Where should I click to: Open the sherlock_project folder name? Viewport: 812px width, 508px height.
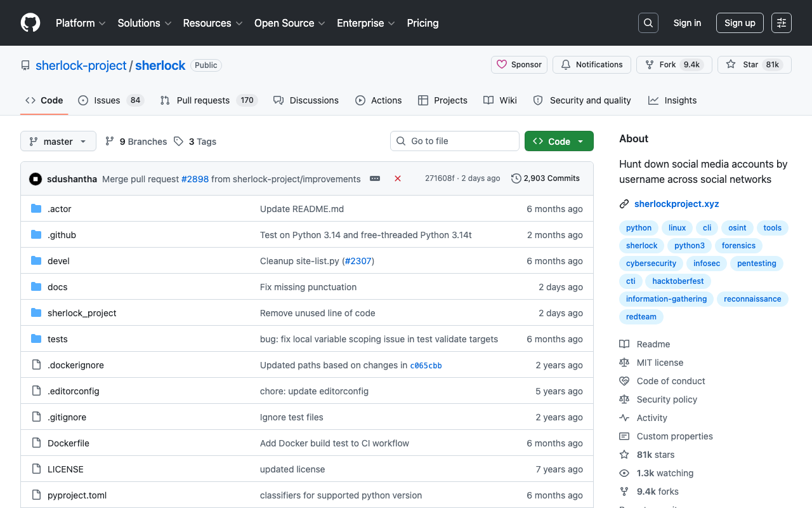82,313
